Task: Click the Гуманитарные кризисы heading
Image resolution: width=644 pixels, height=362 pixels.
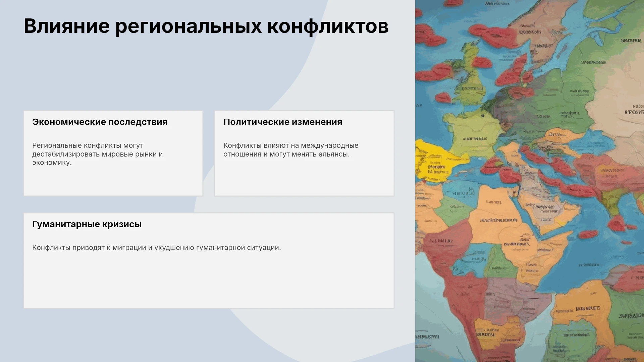Action: [87, 224]
